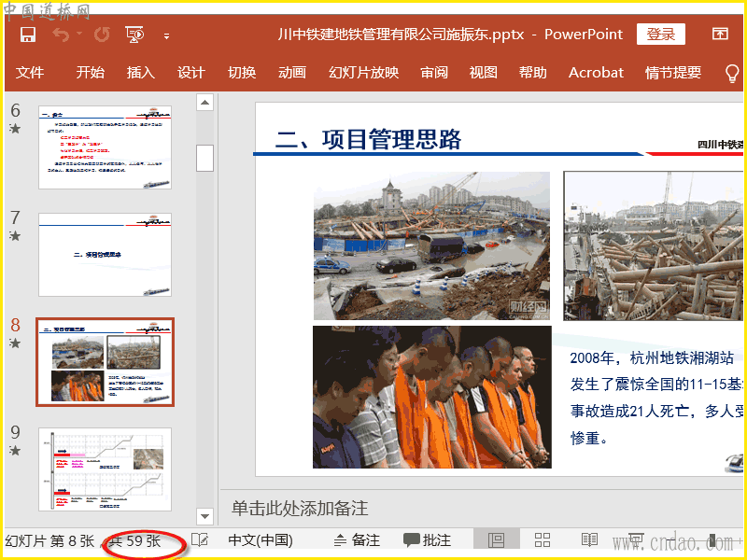This screenshot has width=747, height=560.
Task: Select slide 9 thumbnail
Action: click(x=105, y=469)
